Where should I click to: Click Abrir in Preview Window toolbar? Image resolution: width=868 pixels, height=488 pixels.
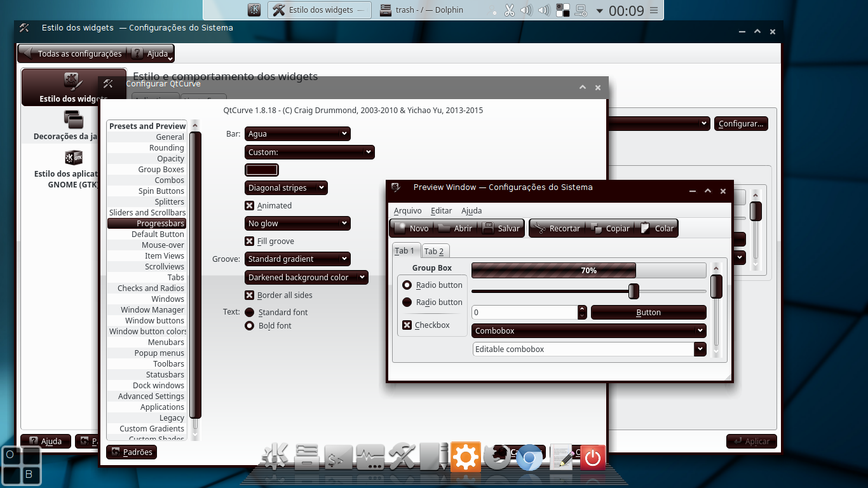pyautogui.click(x=455, y=228)
